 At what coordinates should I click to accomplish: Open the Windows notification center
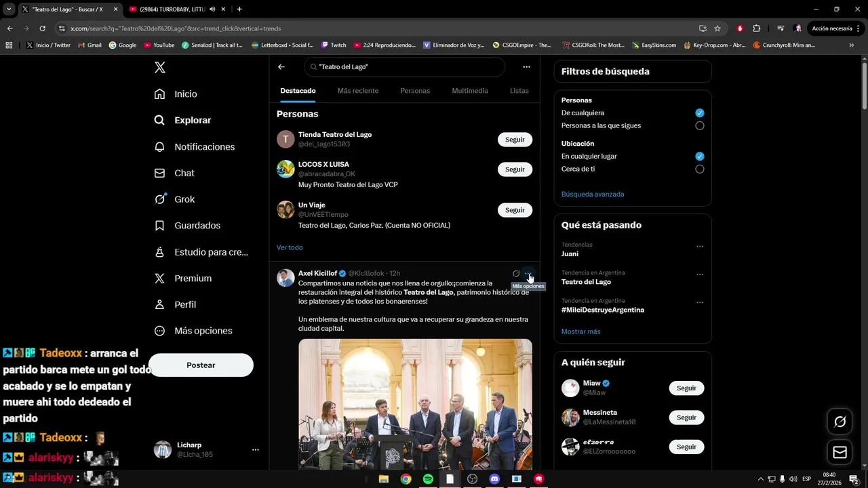coord(854,479)
